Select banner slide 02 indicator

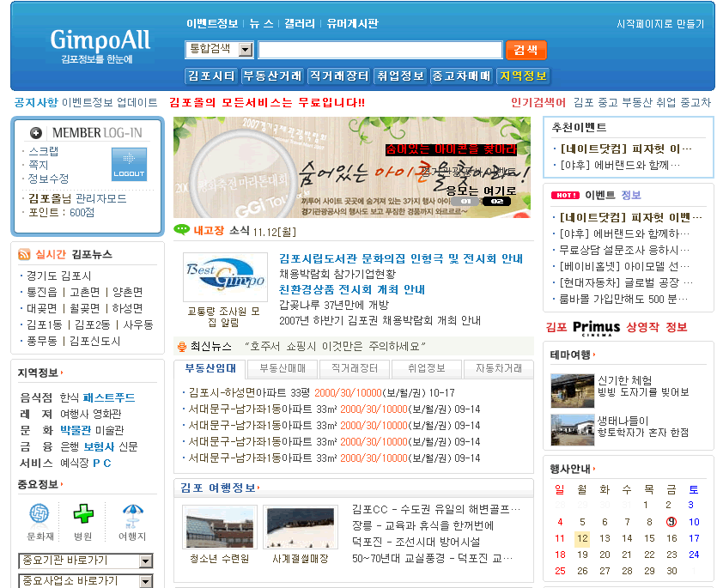pyautogui.click(x=497, y=201)
